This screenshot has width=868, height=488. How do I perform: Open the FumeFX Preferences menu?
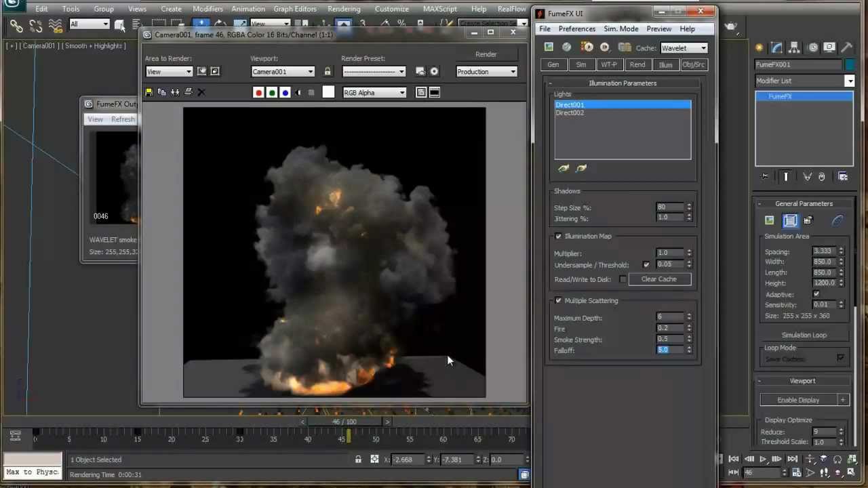tap(577, 29)
